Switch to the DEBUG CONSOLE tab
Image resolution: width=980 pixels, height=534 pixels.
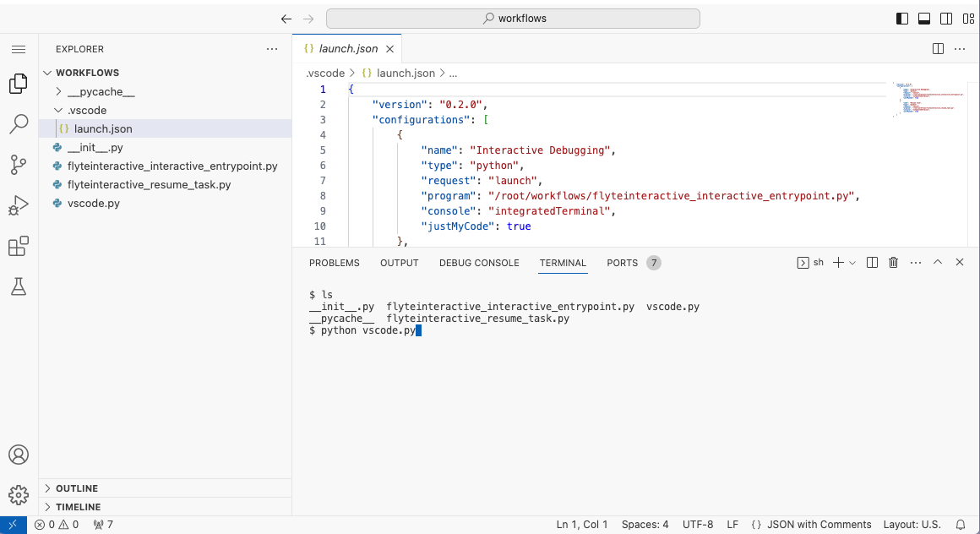[479, 263]
